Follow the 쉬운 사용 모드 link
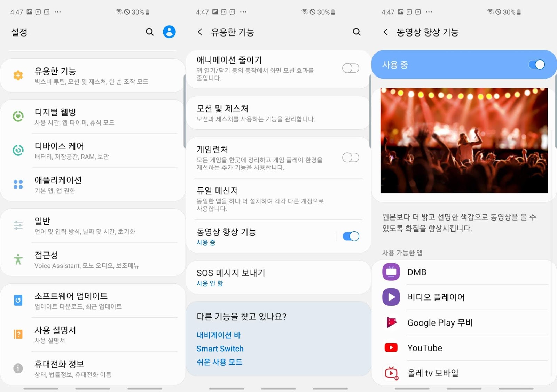Image resolution: width=557 pixels, height=392 pixels. [219, 362]
